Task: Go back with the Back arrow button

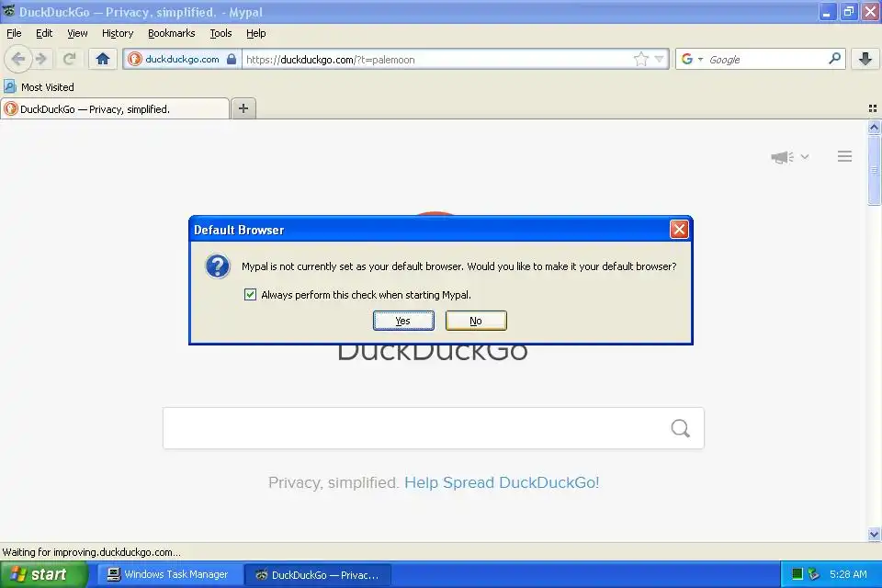Action: (17, 59)
